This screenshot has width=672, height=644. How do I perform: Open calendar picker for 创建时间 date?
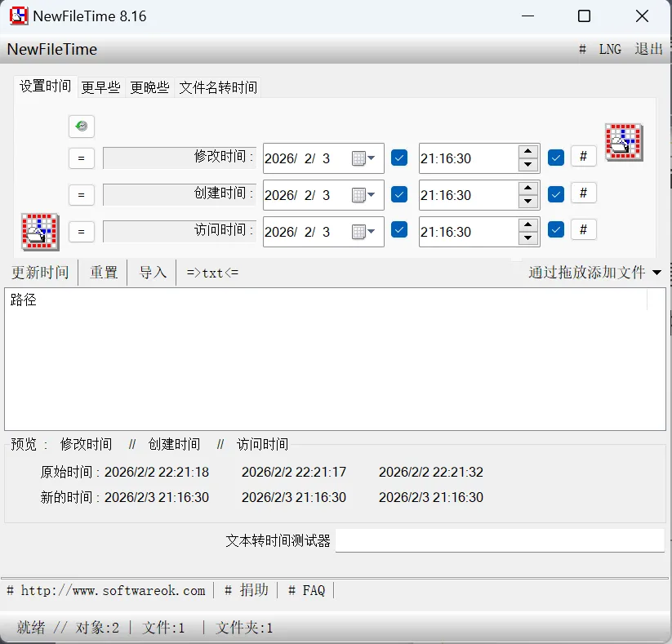[363, 195]
